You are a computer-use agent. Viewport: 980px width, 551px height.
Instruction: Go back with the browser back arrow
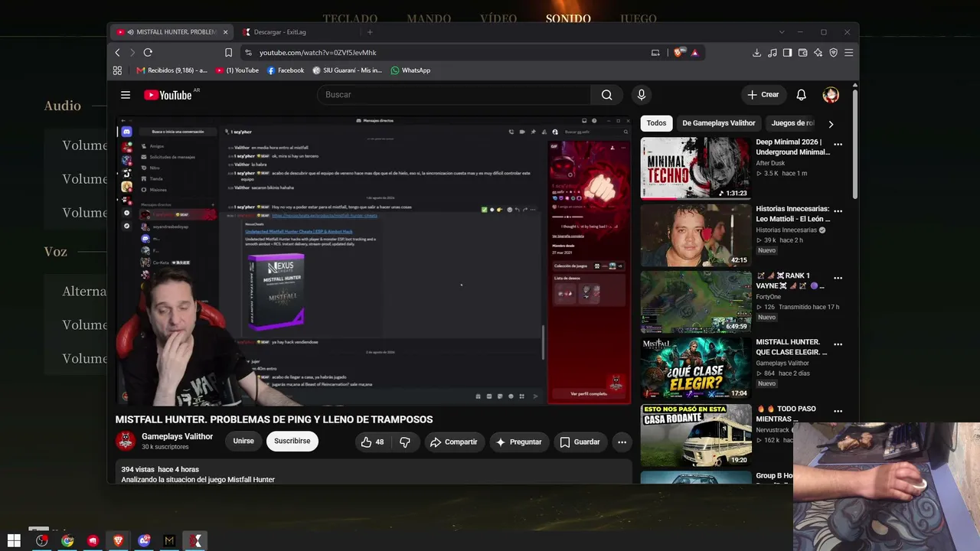pyautogui.click(x=117, y=53)
